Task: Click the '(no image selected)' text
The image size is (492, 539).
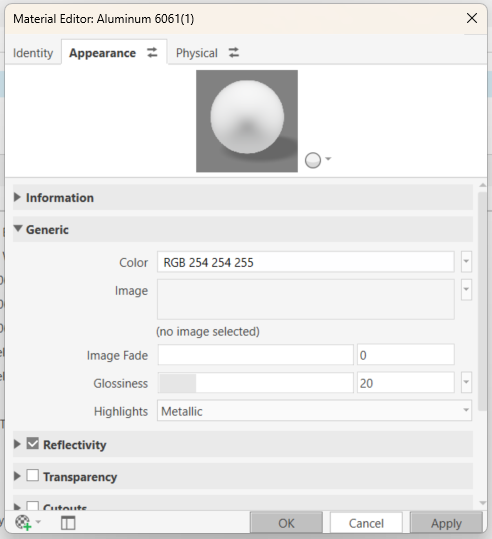Action: tap(208, 331)
